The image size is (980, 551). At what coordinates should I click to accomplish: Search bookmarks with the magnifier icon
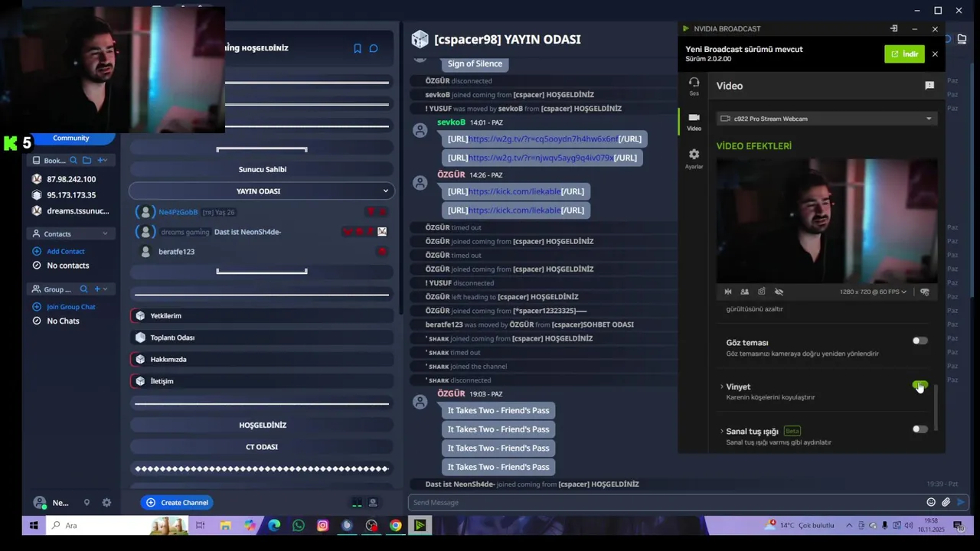[73, 160]
